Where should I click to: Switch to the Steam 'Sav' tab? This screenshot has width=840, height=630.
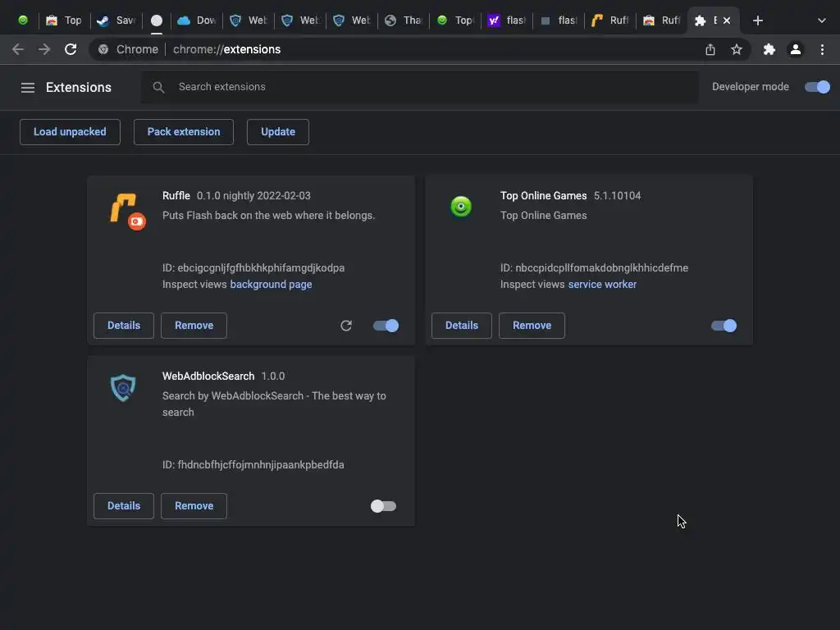(116, 21)
